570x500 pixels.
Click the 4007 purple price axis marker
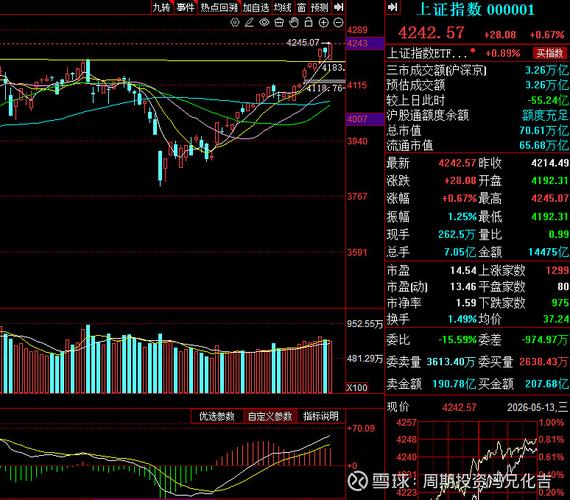[x=365, y=119]
